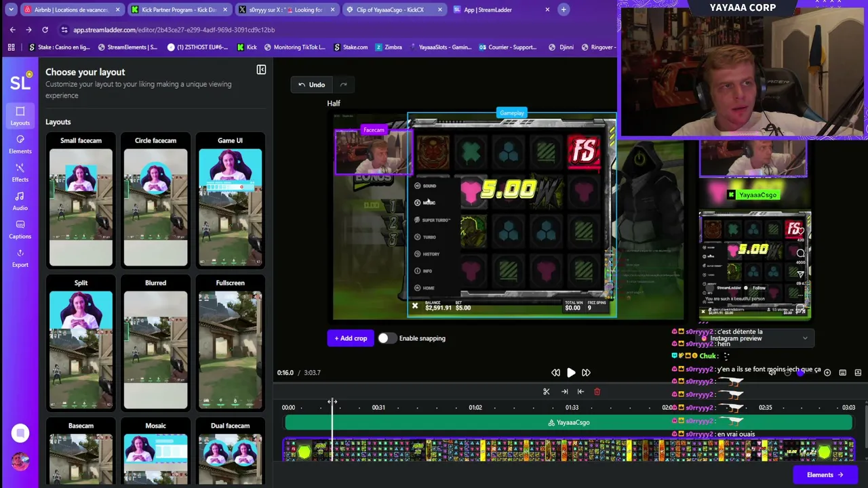Click the video thumbnail strip in timeline
This screenshot has height=488, width=868.
click(568, 450)
